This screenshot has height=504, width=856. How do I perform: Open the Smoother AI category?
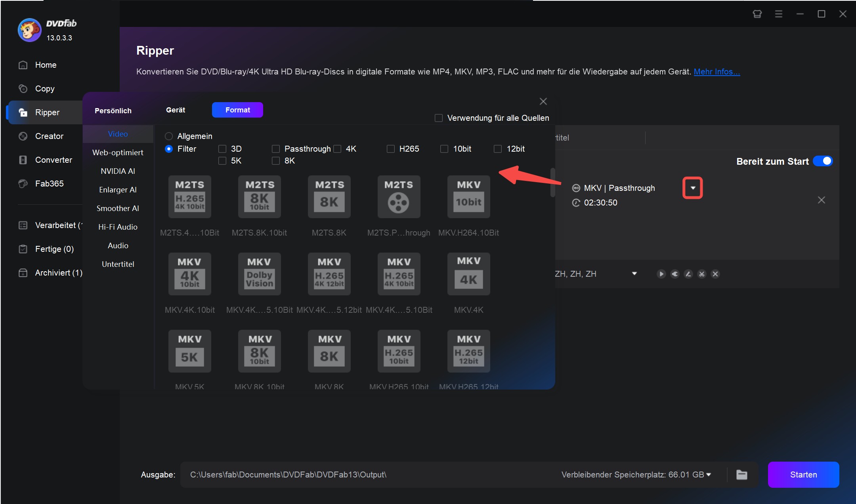tap(118, 208)
